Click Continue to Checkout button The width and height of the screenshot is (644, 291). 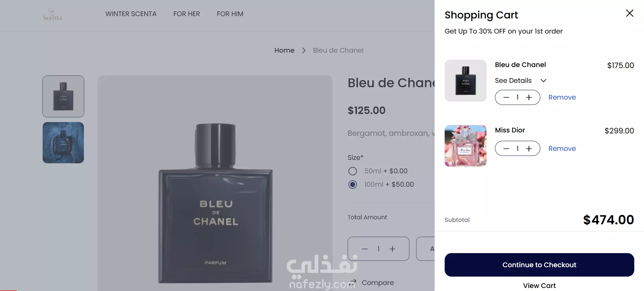pyautogui.click(x=539, y=265)
